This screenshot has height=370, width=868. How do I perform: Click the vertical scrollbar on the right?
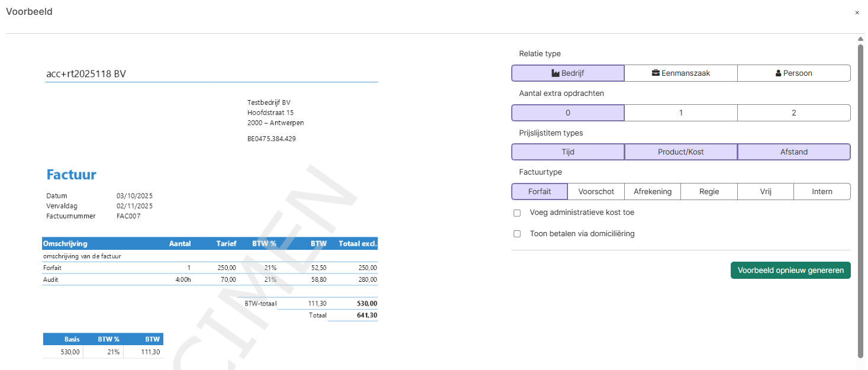click(860, 200)
